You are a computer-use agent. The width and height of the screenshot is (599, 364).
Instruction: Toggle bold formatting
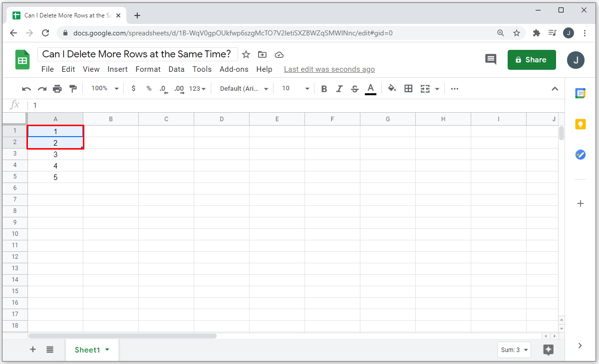click(x=324, y=89)
